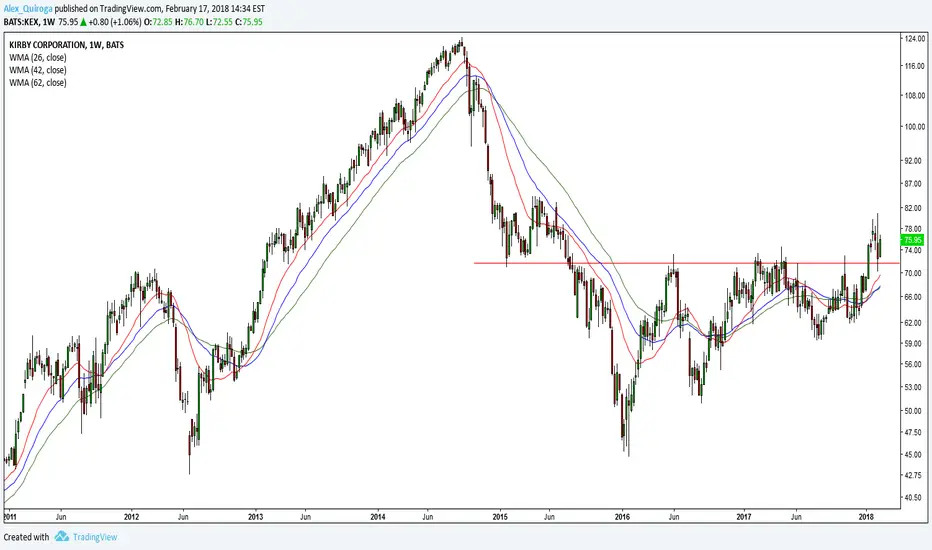Click the 74.00 price axis label
This screenshot has height=550, width=932.
(914, 250)
